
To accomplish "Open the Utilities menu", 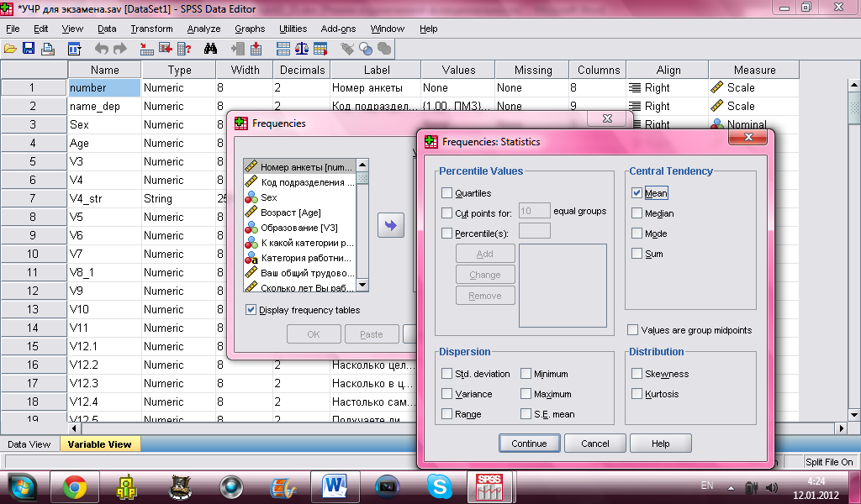I will [293, 29].
